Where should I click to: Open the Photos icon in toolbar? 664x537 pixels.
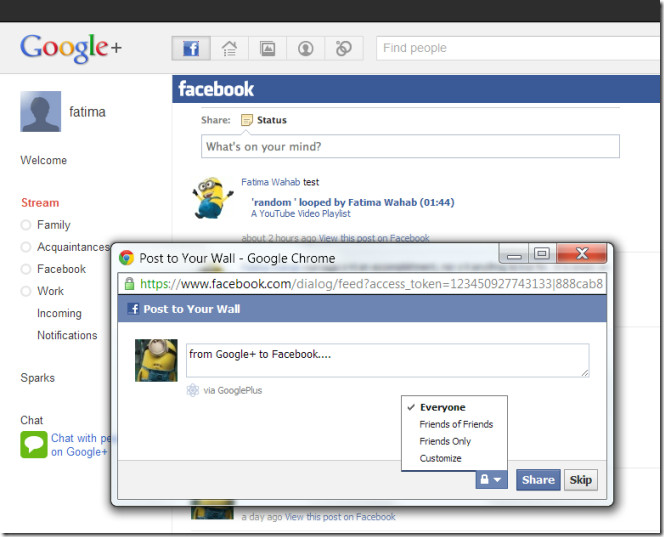click(268, 48)
